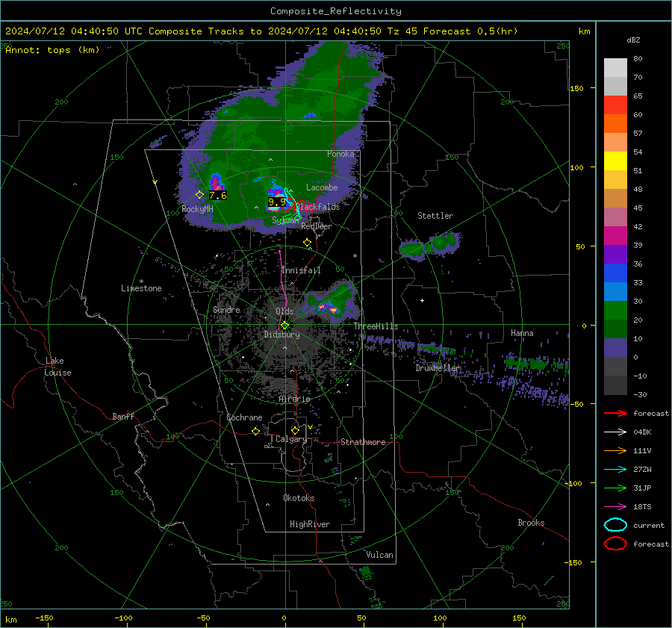Click the red forecast ellipse legend icon
This screenshot has width=672, height=628.
[x=615, y=544]
